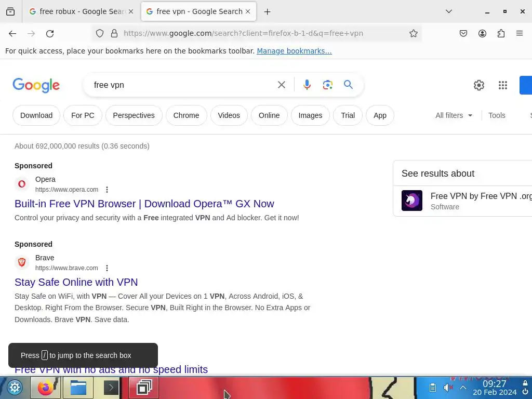Switch to Images results
Viewport: 532px width, 399px height.
pos(310,115)
